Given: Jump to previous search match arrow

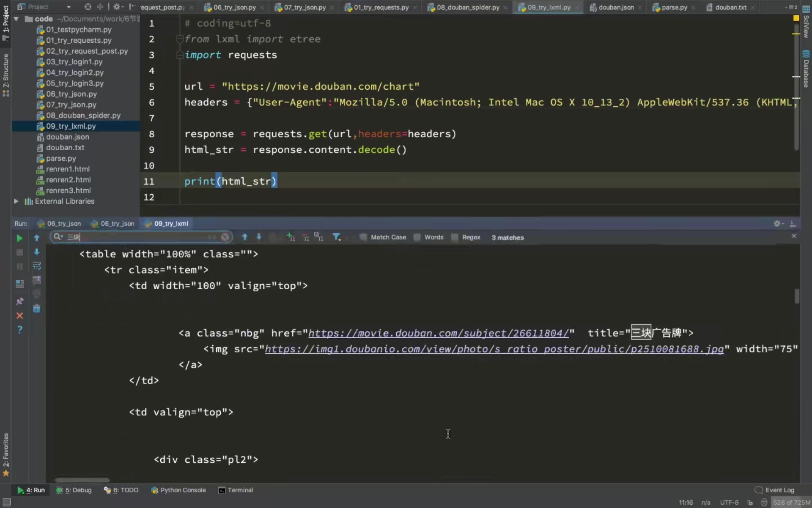Looking at the screenshot, I should coord(245,237).
